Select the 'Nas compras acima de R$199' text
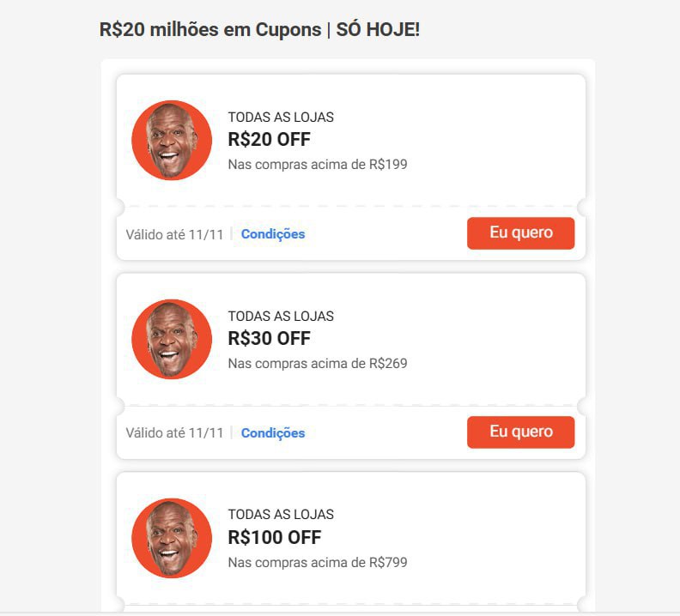 point(318,165)
